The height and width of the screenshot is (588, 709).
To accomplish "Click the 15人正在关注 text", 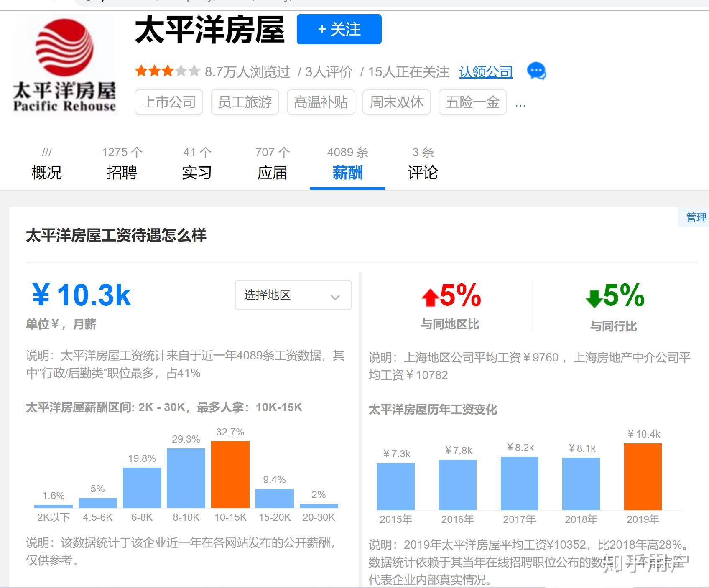I will click(409, 72).
